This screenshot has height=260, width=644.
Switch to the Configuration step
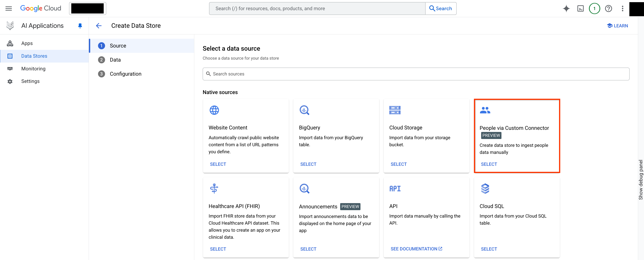126,74
